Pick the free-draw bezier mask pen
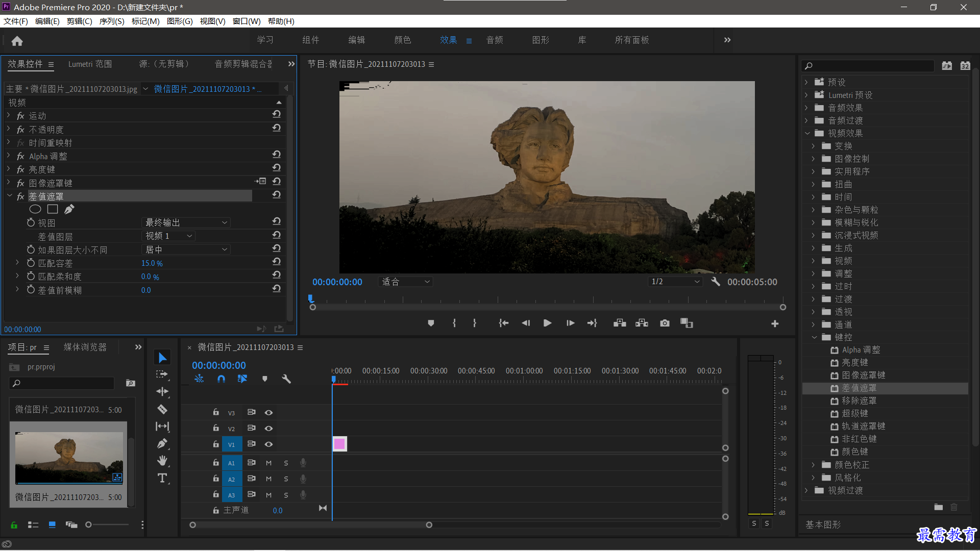 [x=69, y=209]
